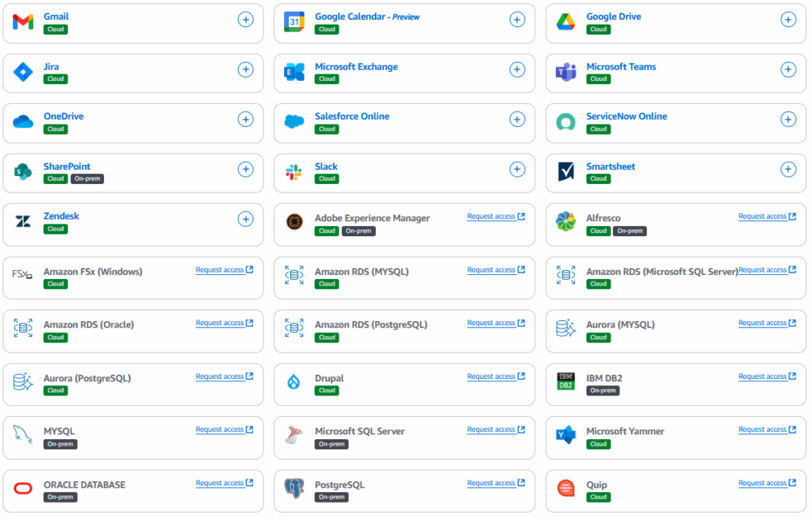Add Google Calendar using its plus button
The width and height of the screenshot is (812, 520).
tap(517, 20)
